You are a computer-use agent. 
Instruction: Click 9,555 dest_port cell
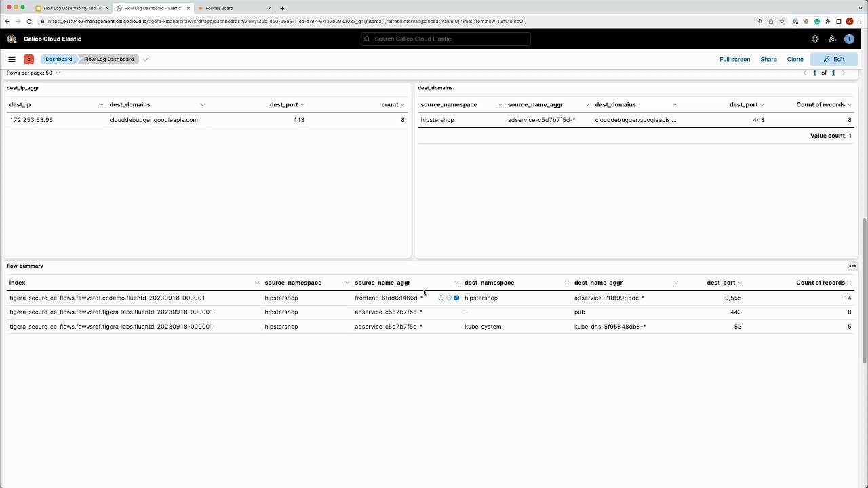click(x=733, y=298)
